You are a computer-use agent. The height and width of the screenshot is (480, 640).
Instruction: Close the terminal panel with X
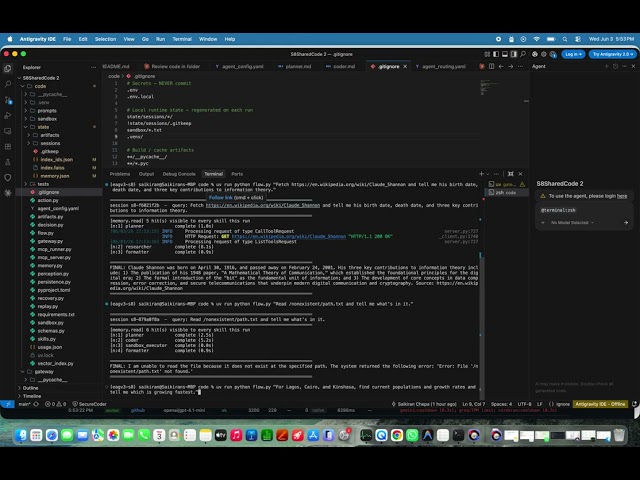(520, 174)
